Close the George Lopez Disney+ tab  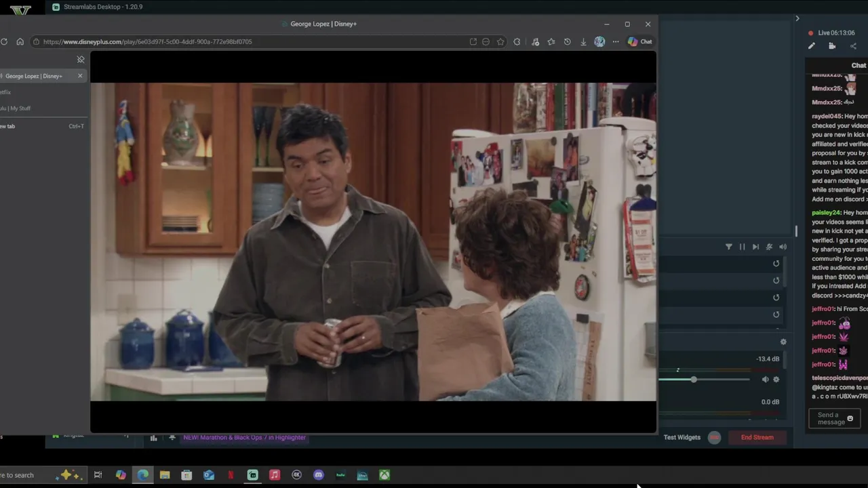click(x=80, y=76)
